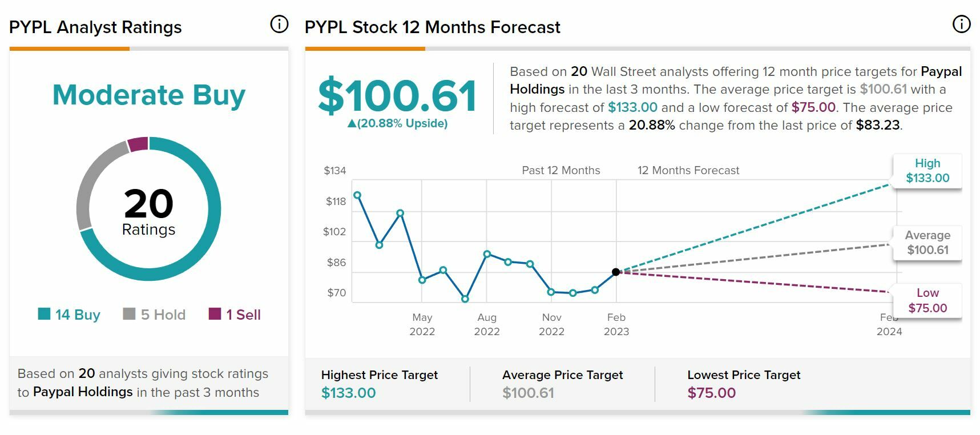Click the gray Hold legend square

coord(129,314)
